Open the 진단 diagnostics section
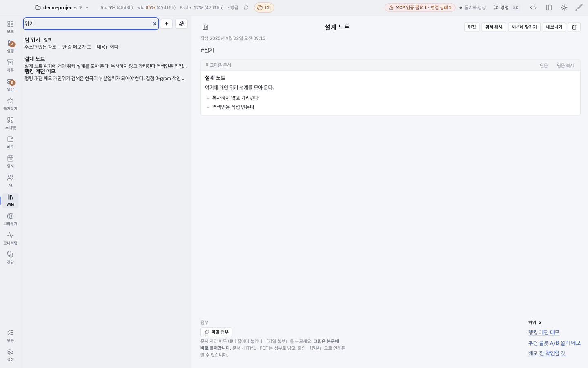Screen dimensions: 588x368 [10, 258]
